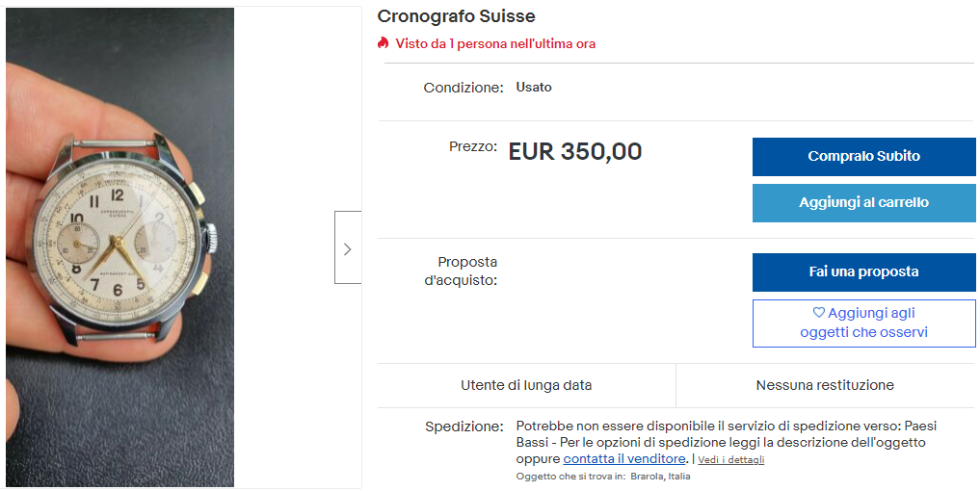Select the Utente di lunga data cell
The height and width of the screenshot is (491, 980).
(526, 385)
